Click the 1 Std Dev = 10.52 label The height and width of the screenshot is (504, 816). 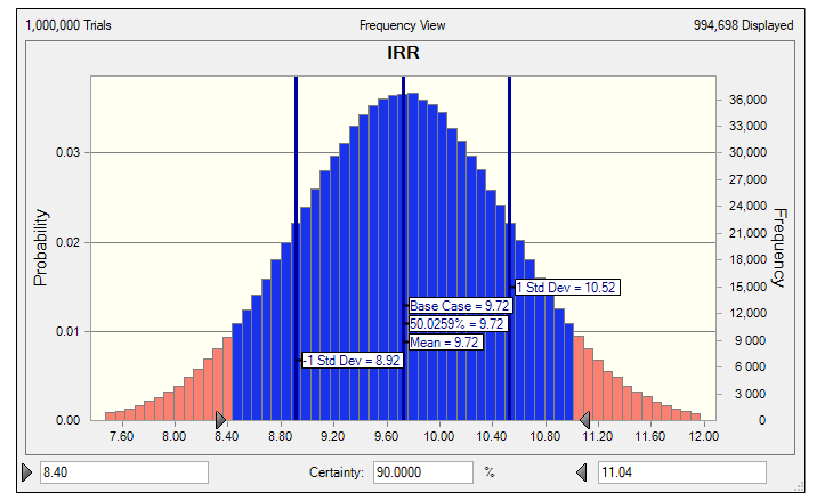[x=567, y=287]
